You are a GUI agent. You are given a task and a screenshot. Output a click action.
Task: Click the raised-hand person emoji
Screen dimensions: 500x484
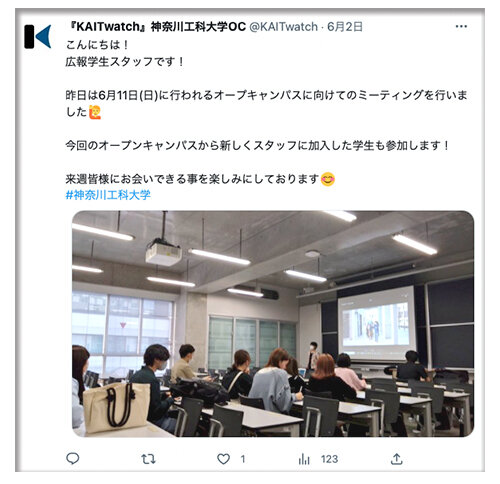click(x=95, y=112)
